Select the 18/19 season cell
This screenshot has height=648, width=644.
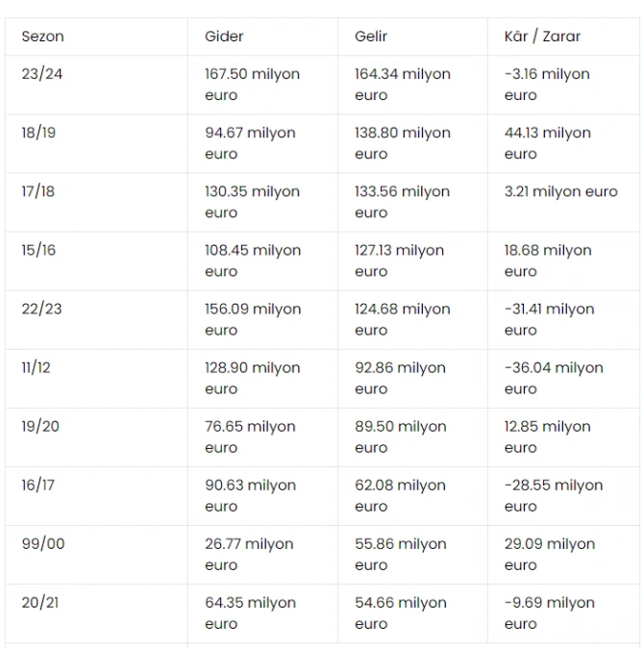coord(96,143)
